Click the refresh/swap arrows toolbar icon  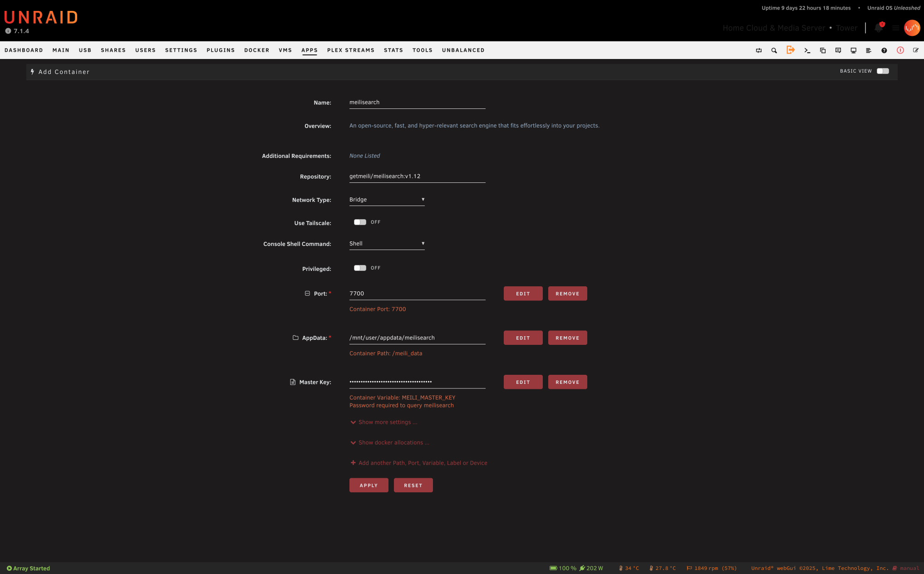coord(759,50)
